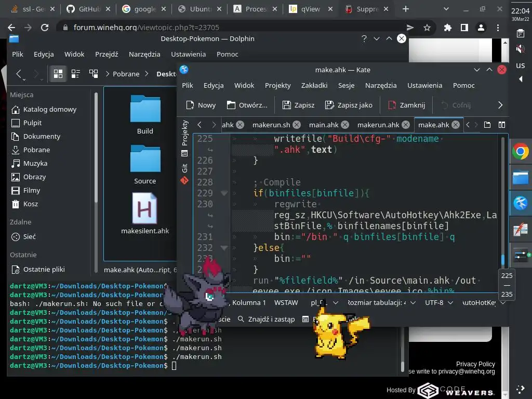Open Przejdź menu in Dolphin

pyautogui.click(x=107, y=54)
